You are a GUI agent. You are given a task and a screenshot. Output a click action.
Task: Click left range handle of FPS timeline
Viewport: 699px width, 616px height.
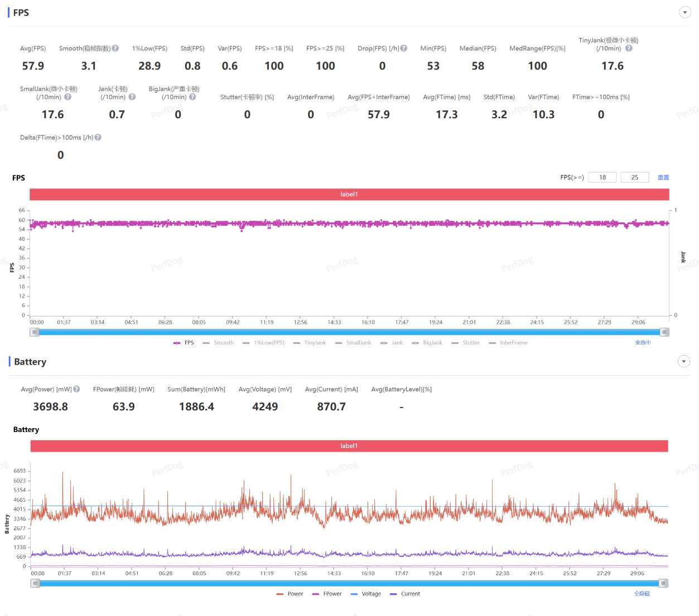[35, 332]
